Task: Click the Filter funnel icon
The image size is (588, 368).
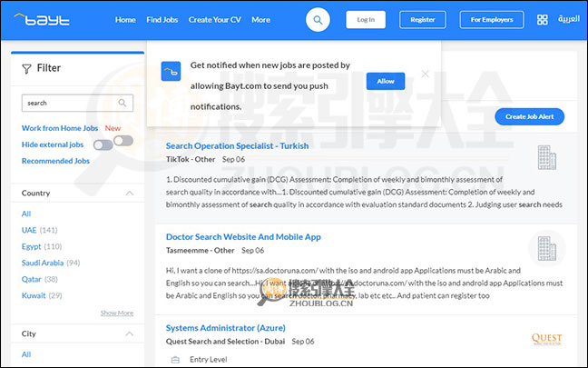Action: (x=25, y=68)
